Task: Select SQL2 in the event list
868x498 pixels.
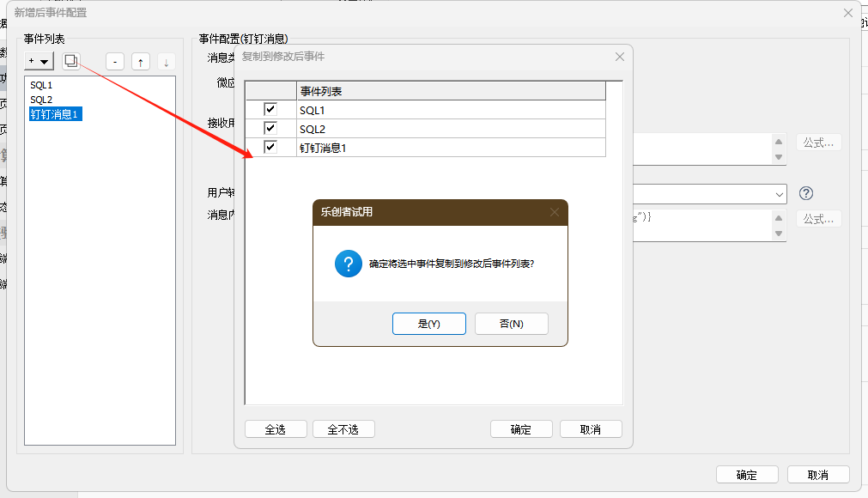Action: 41,100
